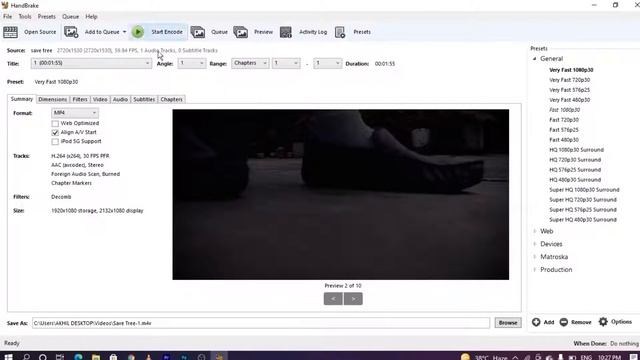640x360 pixels.
Task: Click the taskbar Search icon
Action: click(26, 357)
